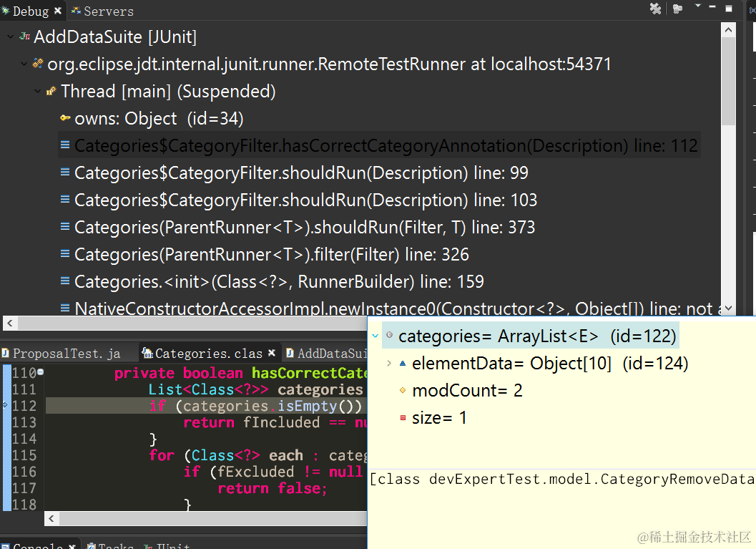The image size is (756, 549).
Task: Click field icon beside elementData
Action: [x=403, y=364]
